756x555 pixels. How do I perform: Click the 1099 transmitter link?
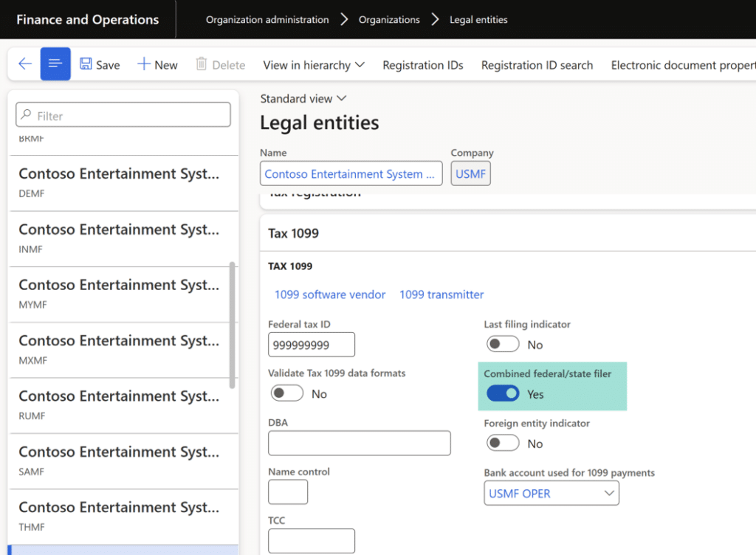click(441, 294)
